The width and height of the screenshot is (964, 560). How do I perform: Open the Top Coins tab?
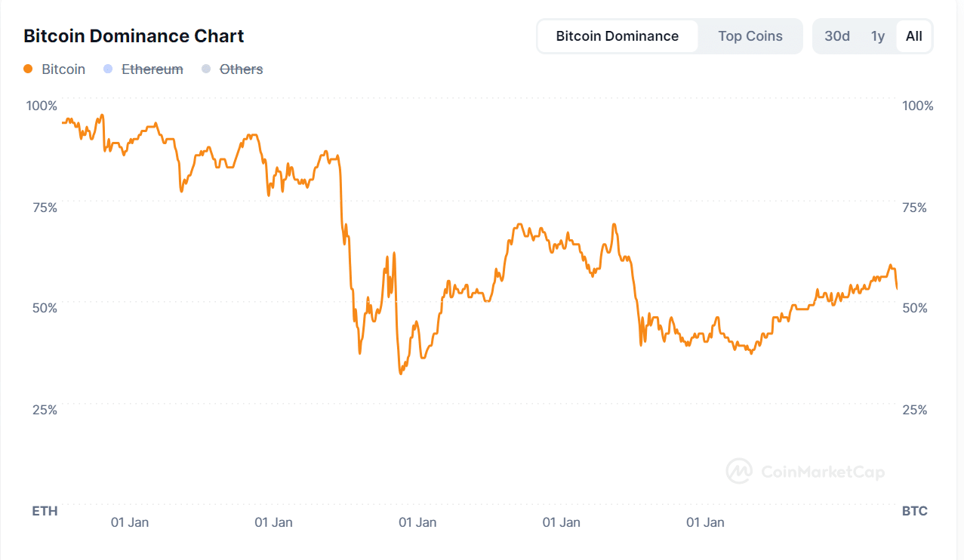[x=750, y=36]
